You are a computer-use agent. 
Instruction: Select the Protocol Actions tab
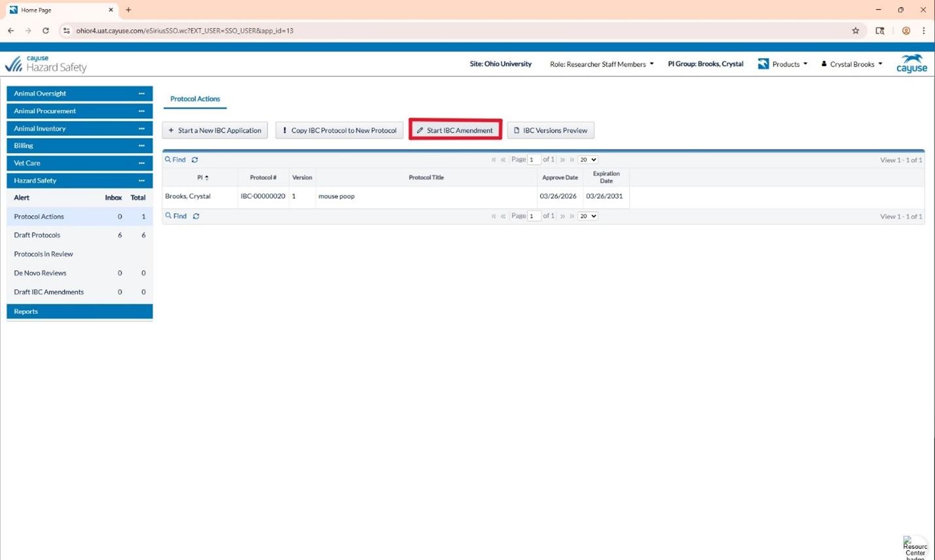tap(195, 99)
